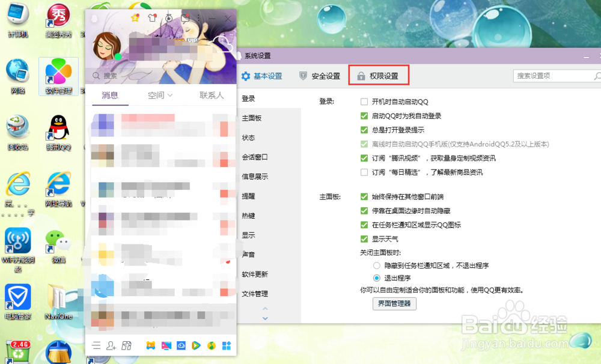This screenshot has width=601, height=364.
Task: Click the profile avatar in QQ panel
Action: pos(106,46)
